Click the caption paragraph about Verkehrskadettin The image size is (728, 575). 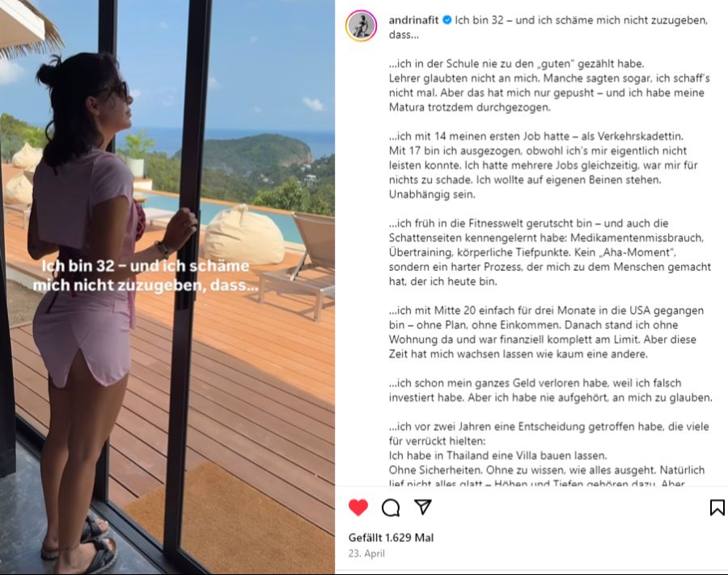click(544, 165)
